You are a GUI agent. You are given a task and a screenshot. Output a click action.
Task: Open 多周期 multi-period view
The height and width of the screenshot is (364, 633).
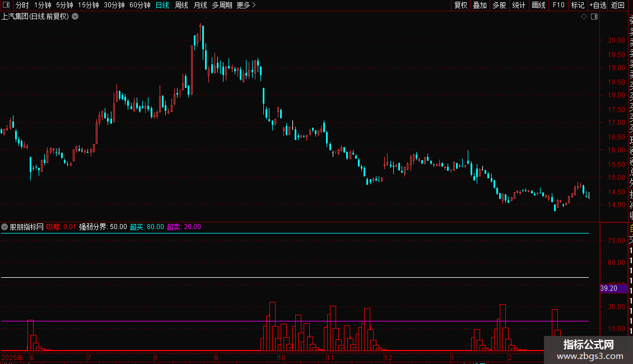pyautogui.click(x=222, y=5)
